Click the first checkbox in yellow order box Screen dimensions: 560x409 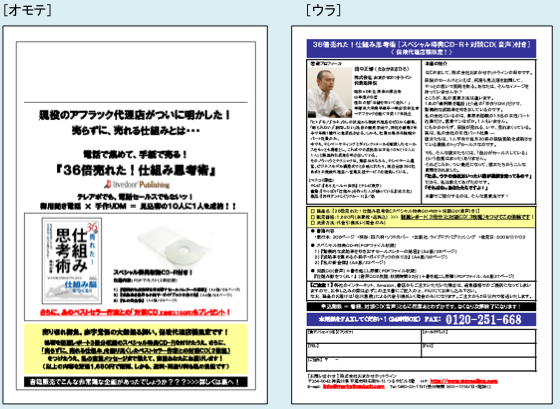[x=313, y=211]
